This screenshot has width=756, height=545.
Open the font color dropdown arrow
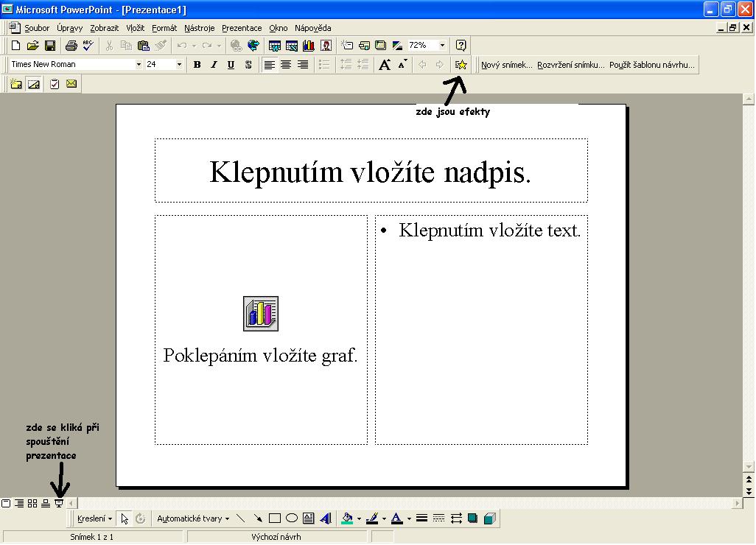[409, 519]
